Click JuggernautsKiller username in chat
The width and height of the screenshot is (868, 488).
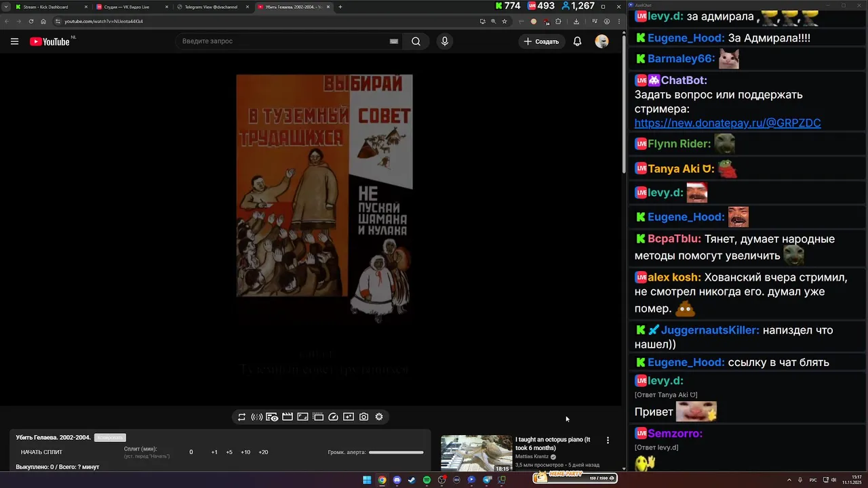(710, 330)
